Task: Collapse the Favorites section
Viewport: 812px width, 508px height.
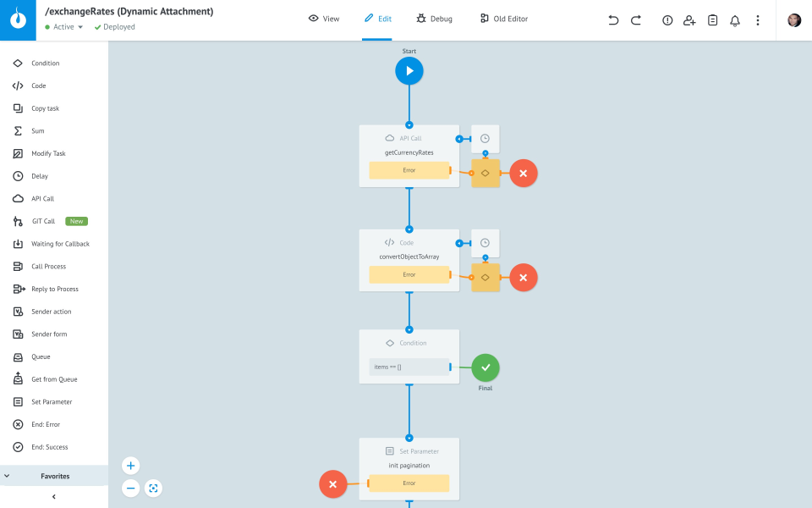Action: click(x=7, y=475)
